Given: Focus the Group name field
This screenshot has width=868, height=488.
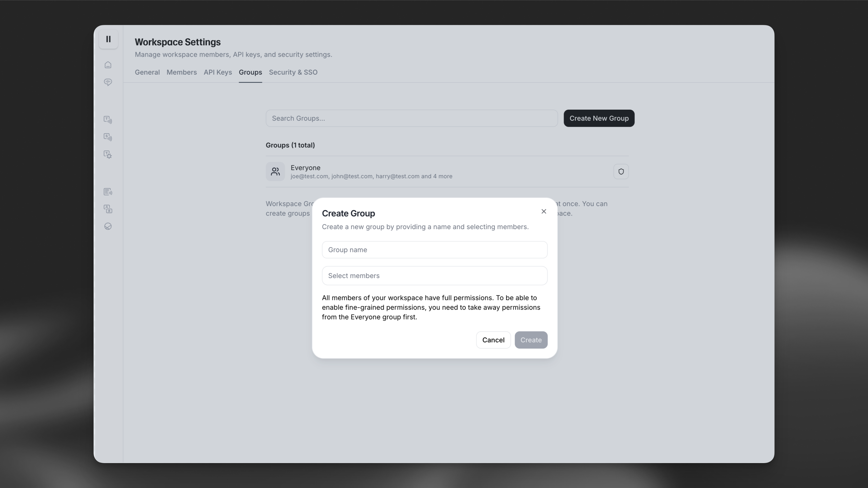Looking at the screenshot, I should coord(434,250).
